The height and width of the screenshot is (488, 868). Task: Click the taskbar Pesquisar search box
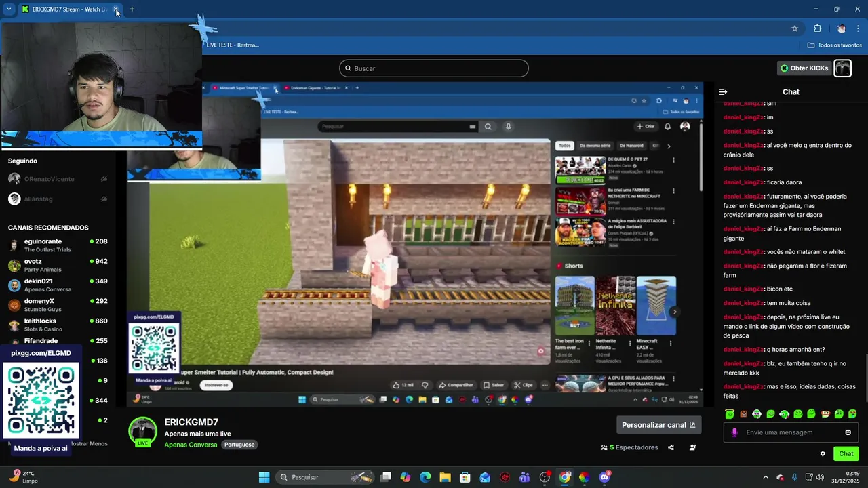pyautogui.click(x=325, y=477)
